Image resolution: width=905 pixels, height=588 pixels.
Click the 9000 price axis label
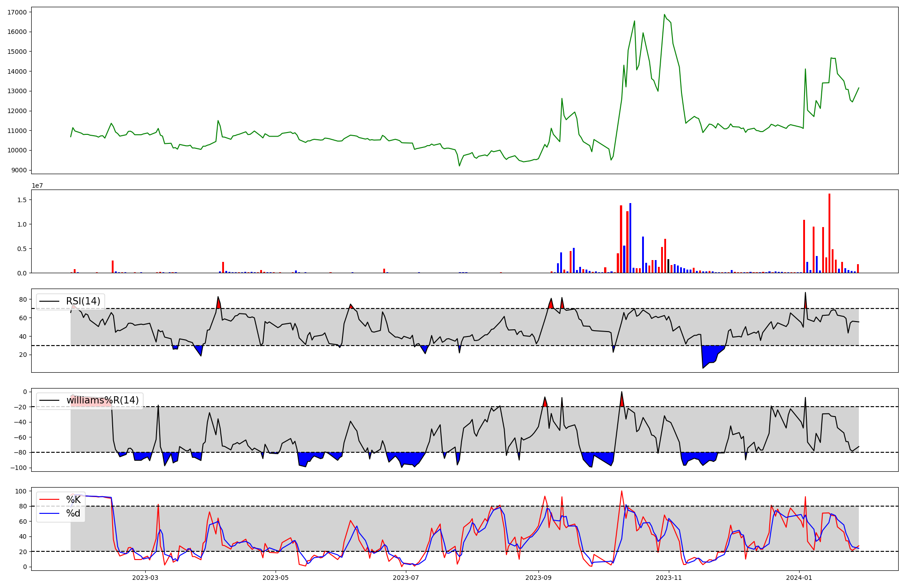19,171
